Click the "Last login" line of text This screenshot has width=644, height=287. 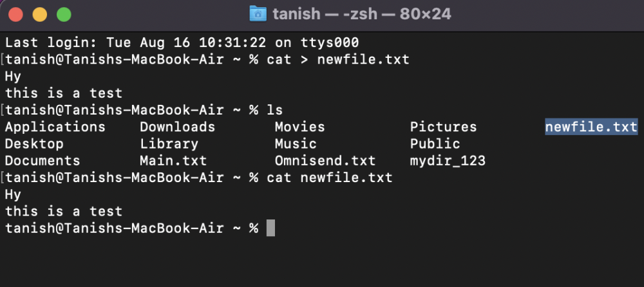181,42
